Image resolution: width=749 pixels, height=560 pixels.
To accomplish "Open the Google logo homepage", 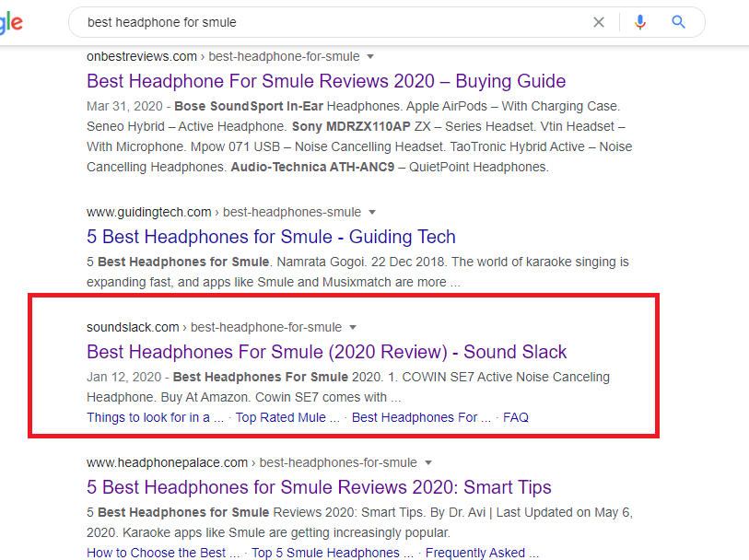I will (x=10, y=22).
